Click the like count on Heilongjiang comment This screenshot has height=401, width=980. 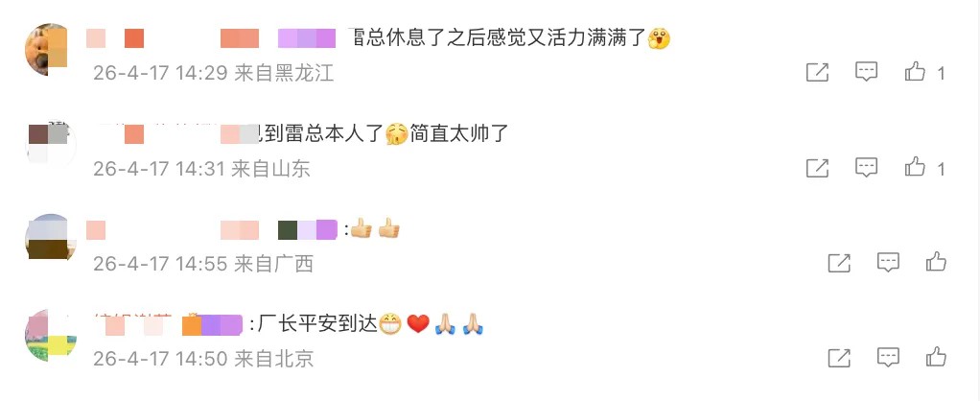pos(941,73)
